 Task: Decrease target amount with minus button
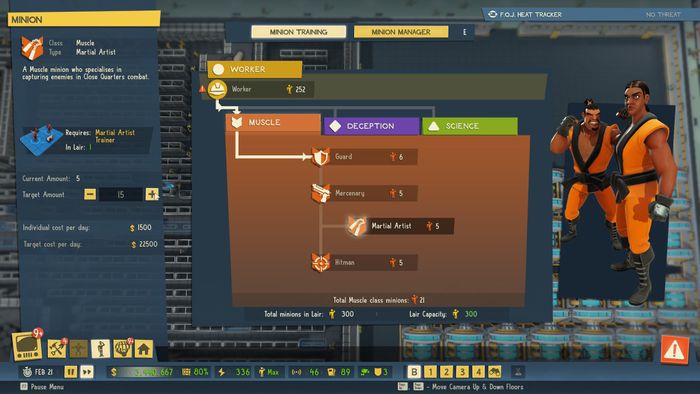tap(90, 194)
